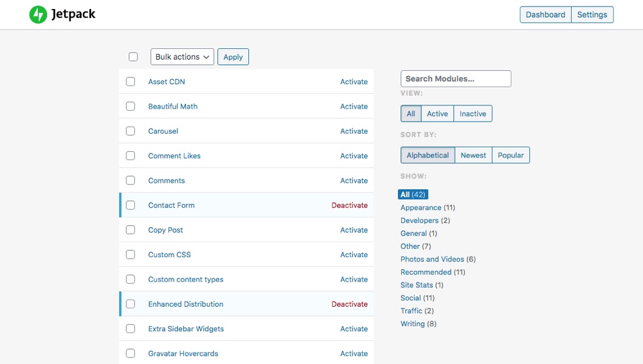This screenshot has width=643, height=364.
Task: Open the Comments module name
Action: [x=167, y=180]
